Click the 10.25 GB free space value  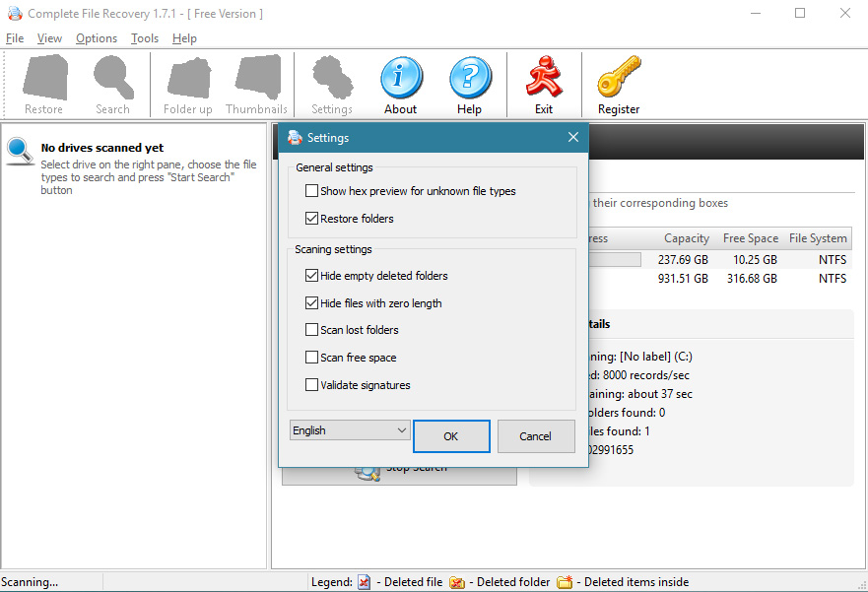coord(755,259)
